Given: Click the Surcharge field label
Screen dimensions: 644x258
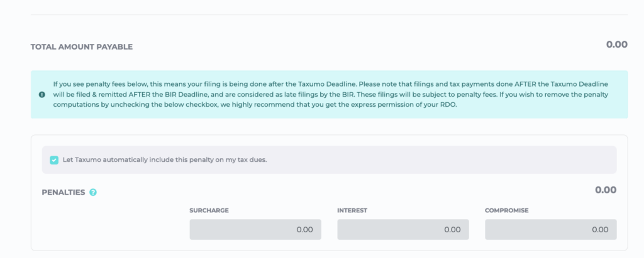Looking at the screenshot, I should click(x=209, y=210).
